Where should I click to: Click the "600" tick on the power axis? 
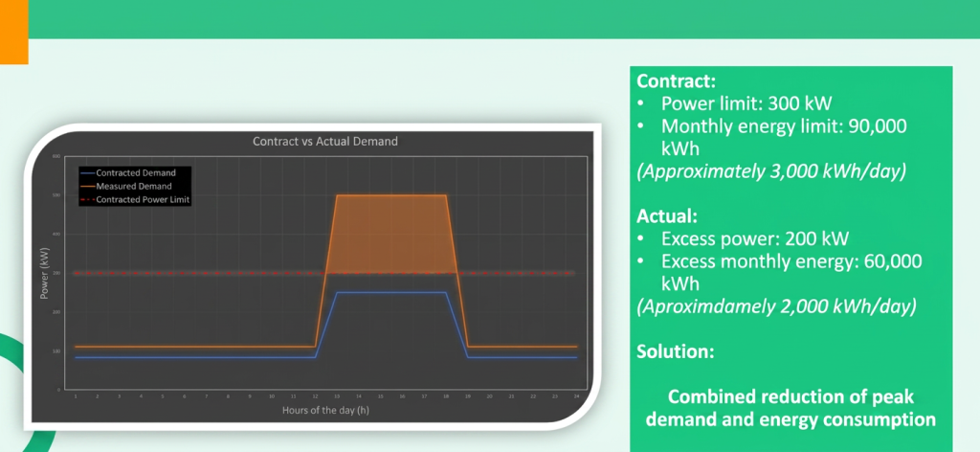point(58,156)
